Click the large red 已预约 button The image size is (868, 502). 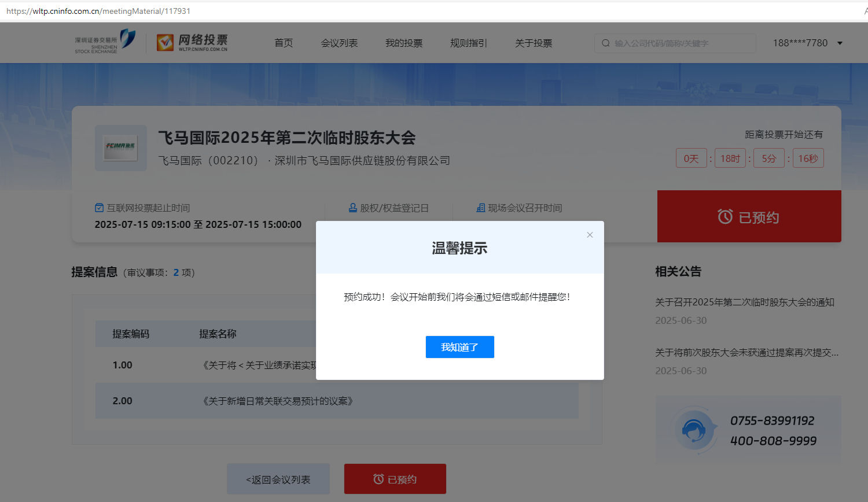coord(749,216)
